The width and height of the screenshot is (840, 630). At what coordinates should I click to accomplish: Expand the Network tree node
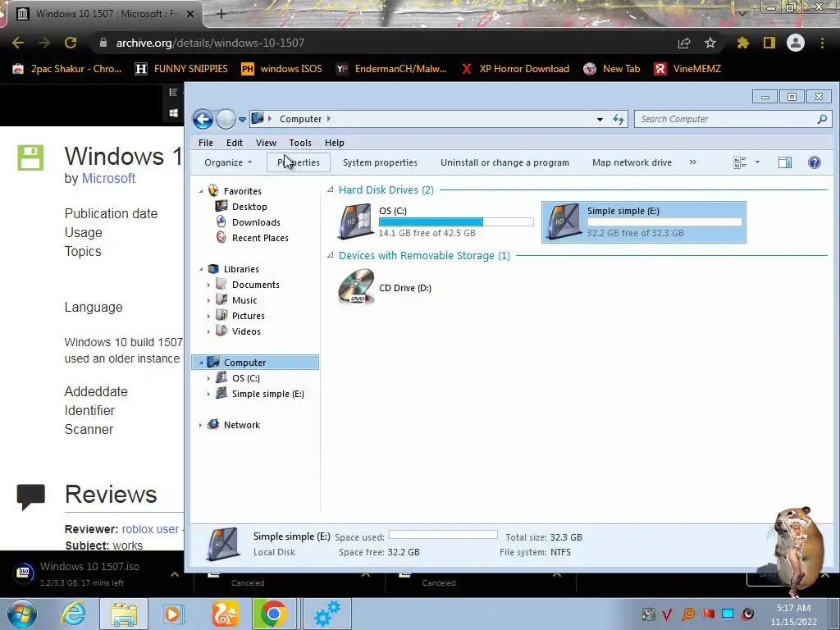pos(200,425)
